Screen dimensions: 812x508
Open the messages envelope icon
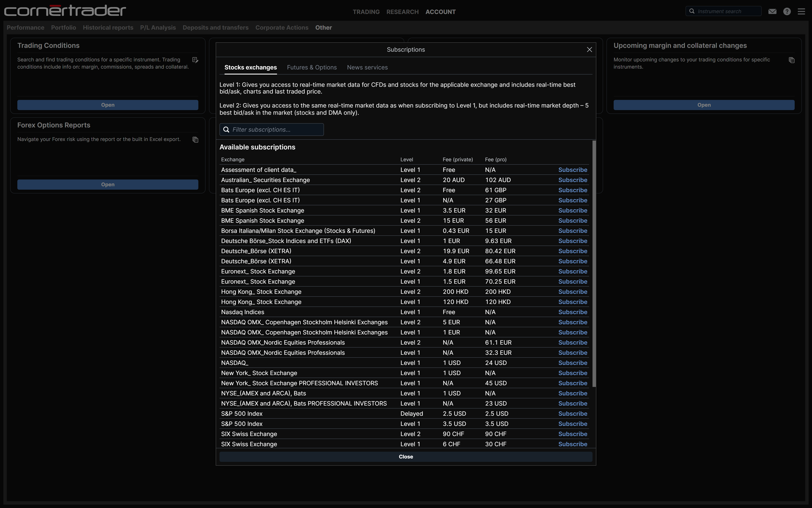click(x=772, y=11)
